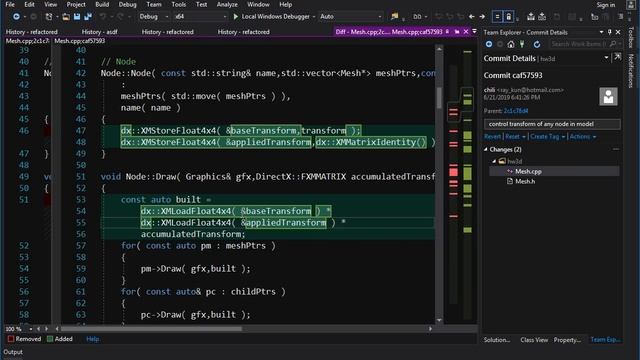Screen dimensions: 640x360
Task: Open the Build menu
Action: [x=102, y=4]
